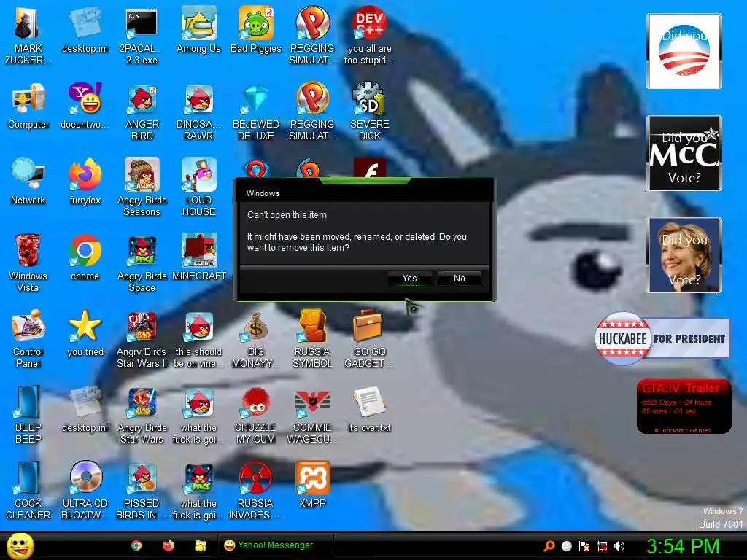The height and width of the screenshot is (560, 747).
Task: Click the Huckabee For President gadget
Action: tap(662, 338)
